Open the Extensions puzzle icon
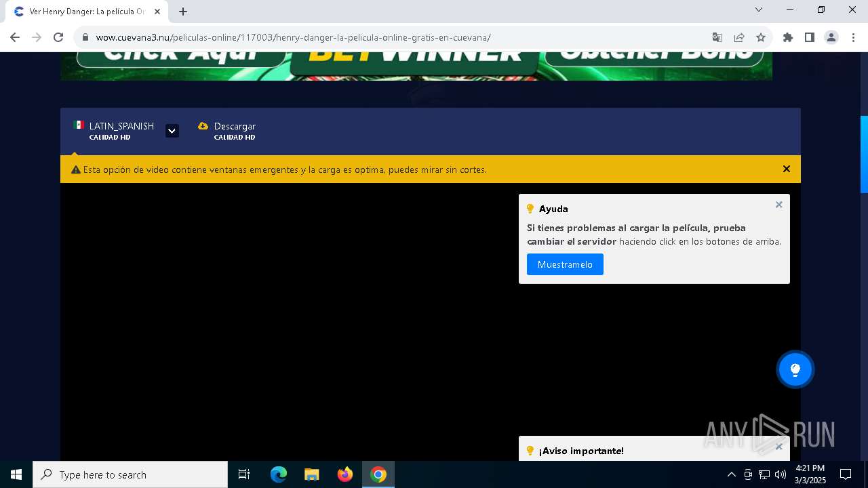Image resolution: width=868 pixels, height=488 pixels. 788,37
